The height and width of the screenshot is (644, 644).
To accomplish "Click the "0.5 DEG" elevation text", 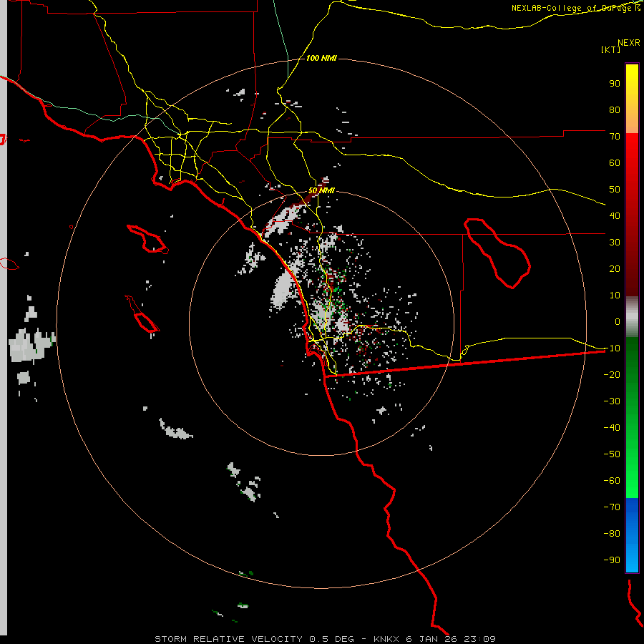I will coord(331,639).
